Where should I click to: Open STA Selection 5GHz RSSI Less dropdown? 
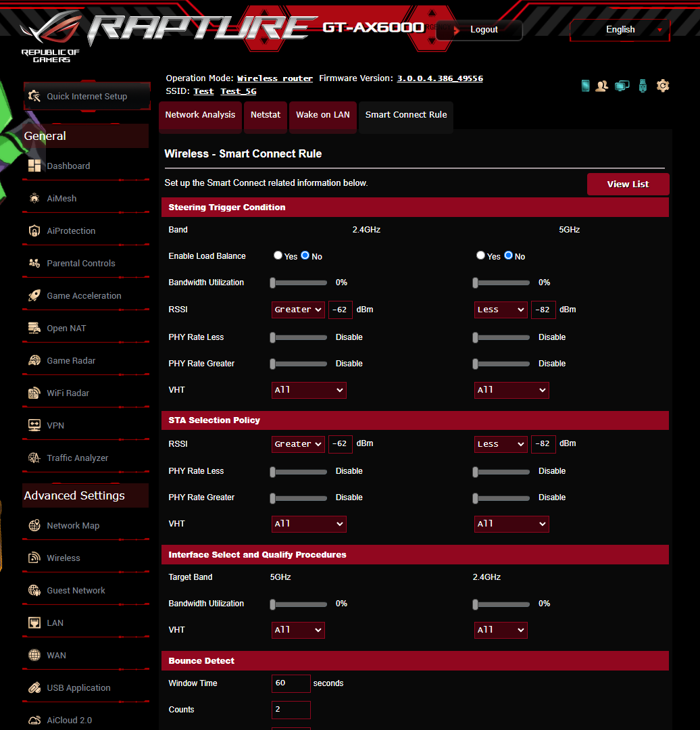coord(501,444)
